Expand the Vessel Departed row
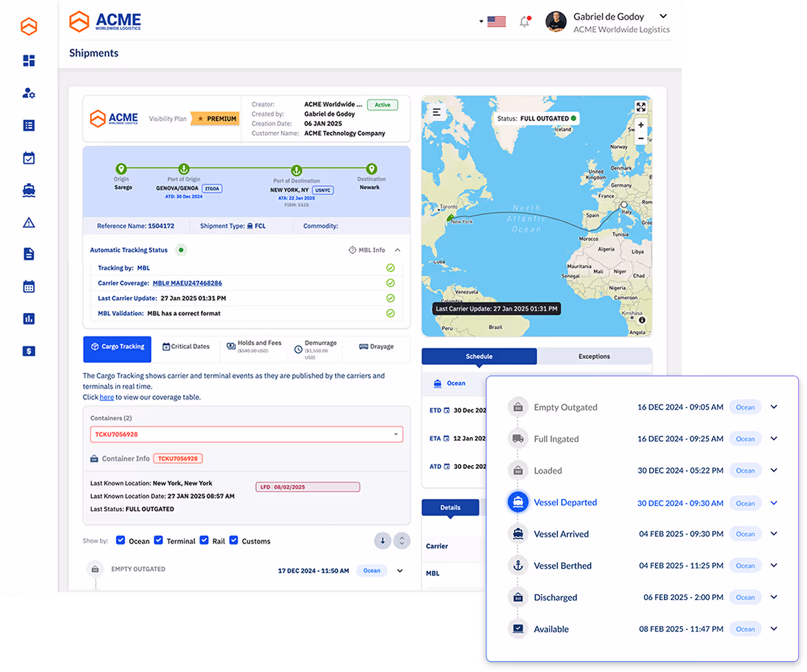807x672 pixels. (774, 503)
